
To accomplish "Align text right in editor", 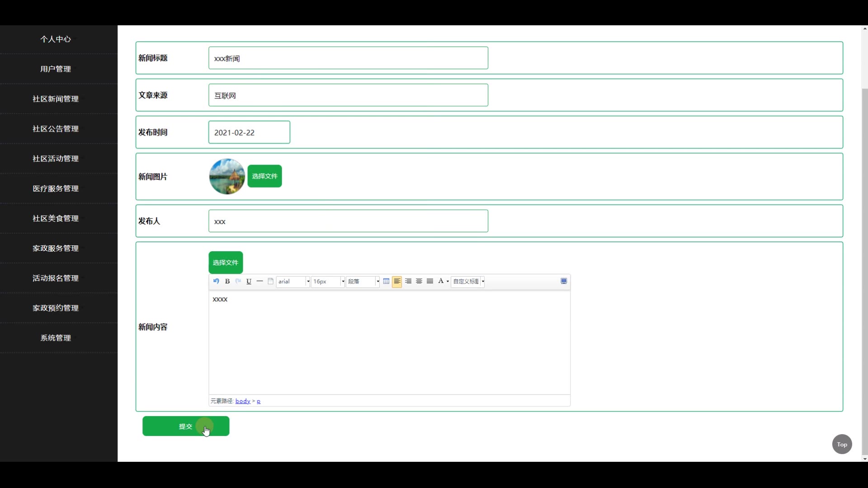I will pos(408,281).
